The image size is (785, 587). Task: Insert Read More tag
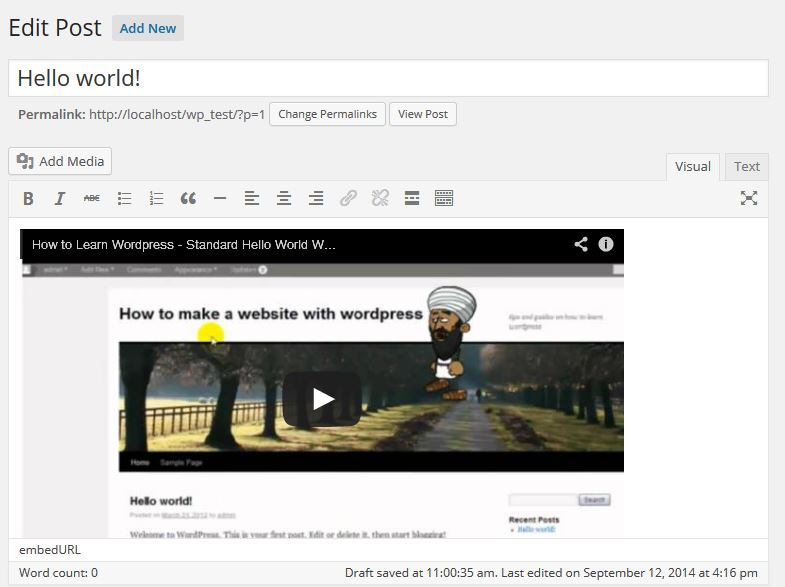coord(412,199)
